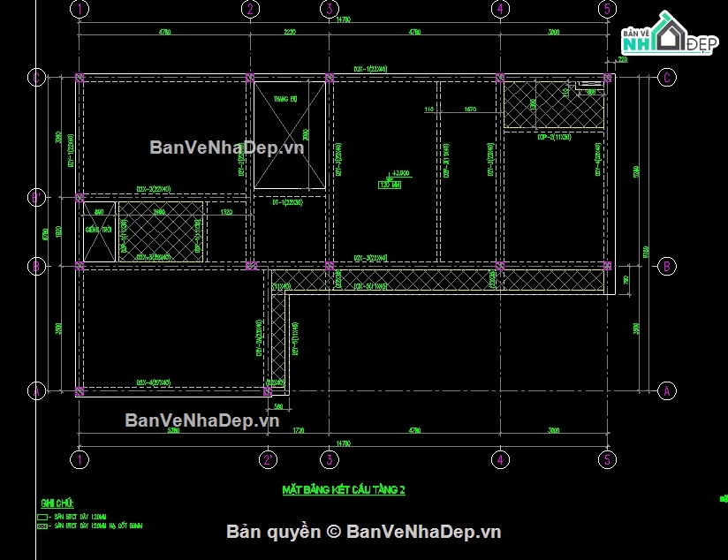Click the 'GIẾNG TRỜI' skylight label

[98, 230]
